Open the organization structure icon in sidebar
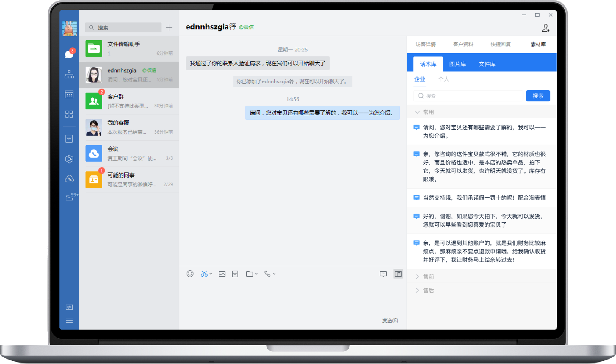Screen dimensions: 616x364 (x=69, y=74)
